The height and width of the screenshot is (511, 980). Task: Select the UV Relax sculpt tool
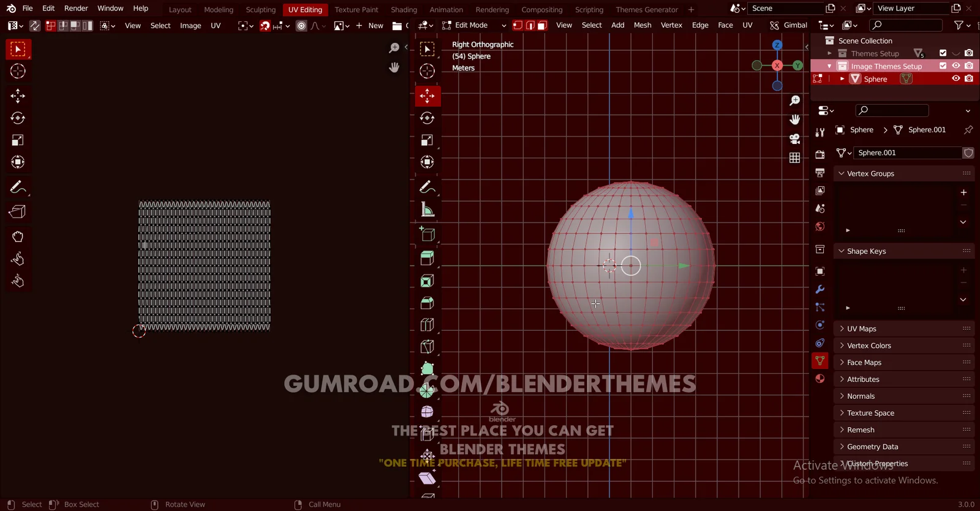tap(18, 259)
